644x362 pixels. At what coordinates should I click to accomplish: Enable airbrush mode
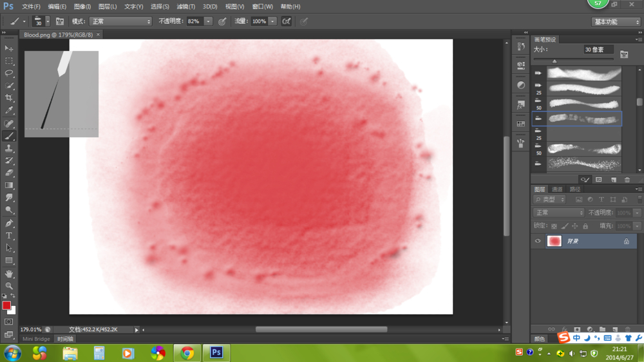pyautogui.click(x=287, y=21)
